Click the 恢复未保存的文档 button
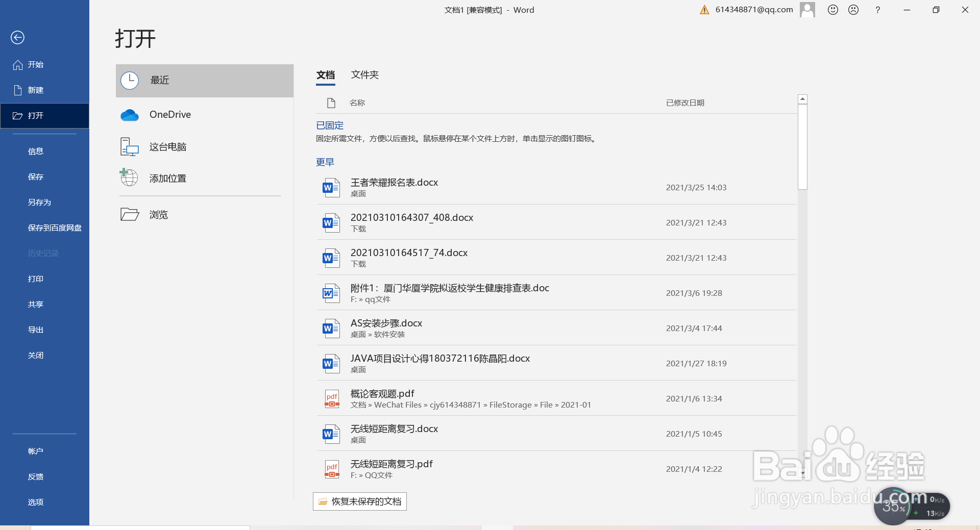 coord(359,501)
